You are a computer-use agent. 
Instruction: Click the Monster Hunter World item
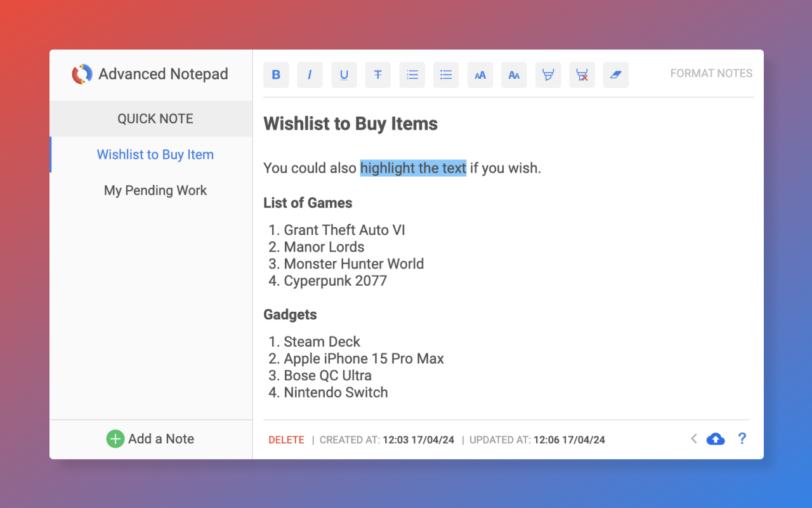(354, 264)
